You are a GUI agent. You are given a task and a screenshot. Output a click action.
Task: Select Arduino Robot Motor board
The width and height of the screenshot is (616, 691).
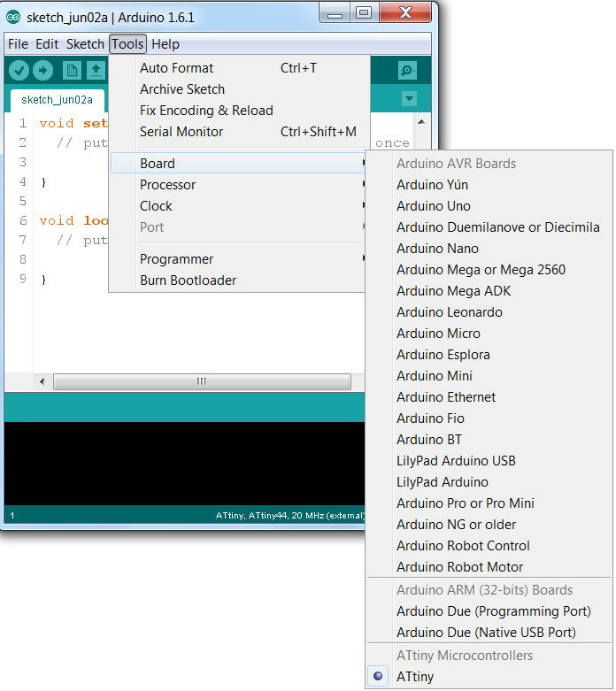click(489, 566)
